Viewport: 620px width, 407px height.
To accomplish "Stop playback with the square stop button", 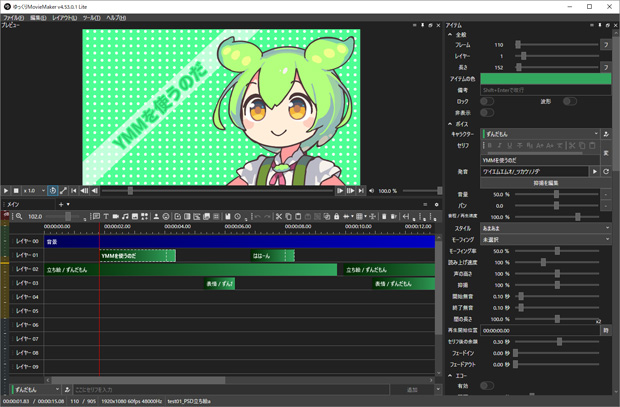I will click(x=16, y=191).
